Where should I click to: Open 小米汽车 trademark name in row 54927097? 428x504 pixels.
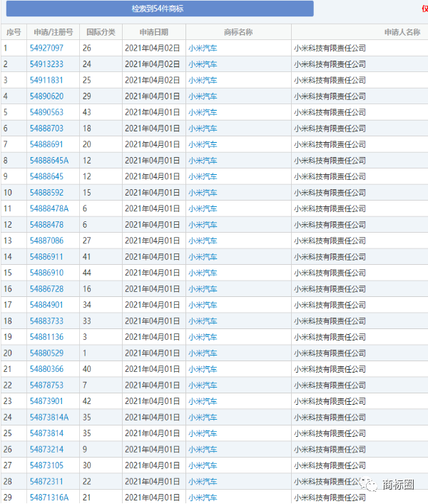[203, 49]
